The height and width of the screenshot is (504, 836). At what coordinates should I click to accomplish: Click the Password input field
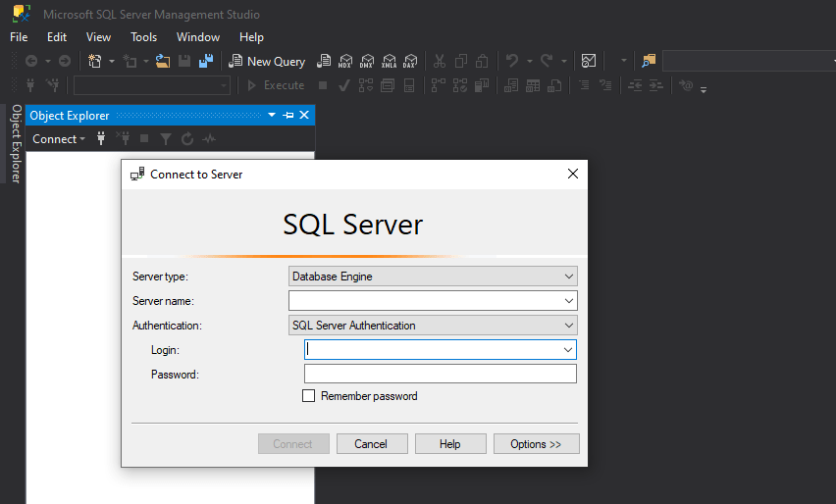point(441,374)
